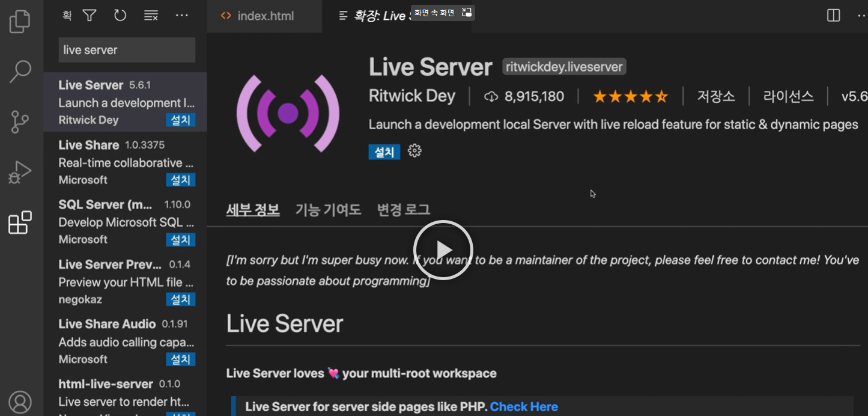Click the ritwickdey.liveserver identifier badge
Viewport: 868px width, 416px height.
tap(564, 67)
